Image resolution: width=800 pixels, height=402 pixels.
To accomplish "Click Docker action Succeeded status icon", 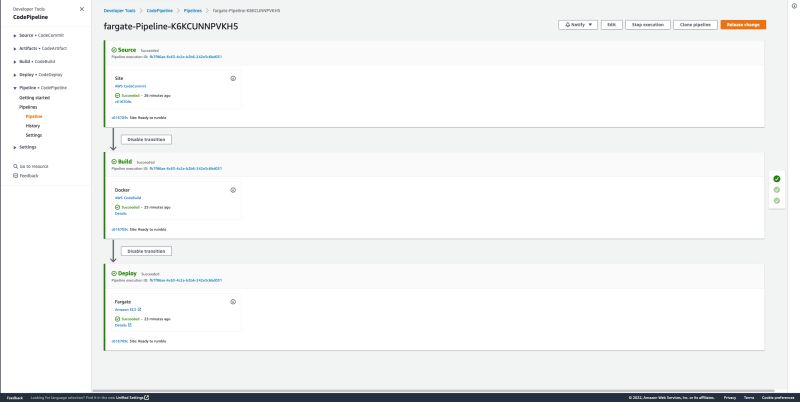I will 117,207.
